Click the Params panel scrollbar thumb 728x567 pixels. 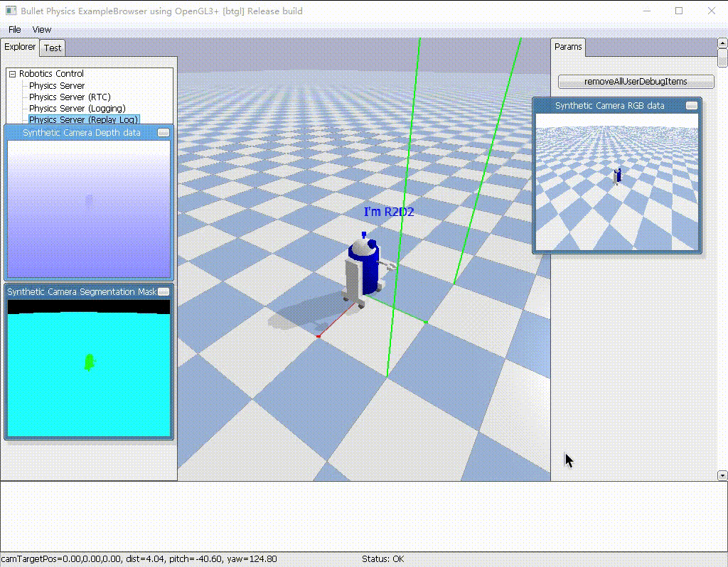722,58
